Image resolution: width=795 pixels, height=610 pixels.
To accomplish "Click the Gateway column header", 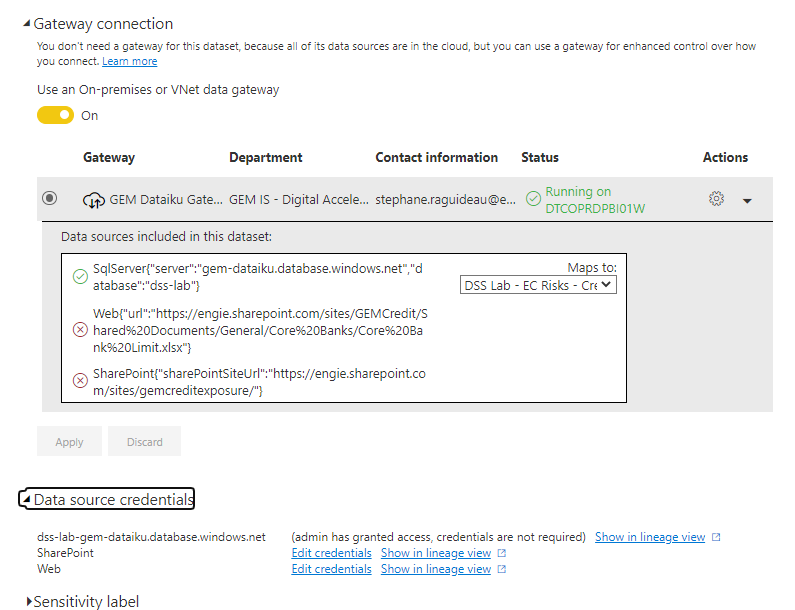I will pyautogui.click(x=109, y=158).
